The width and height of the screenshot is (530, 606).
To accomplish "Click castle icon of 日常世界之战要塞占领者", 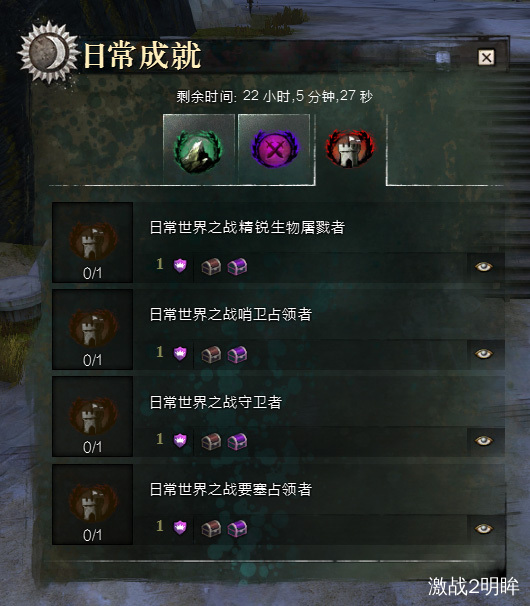I will pyautogui.click(x=93, y=502).
